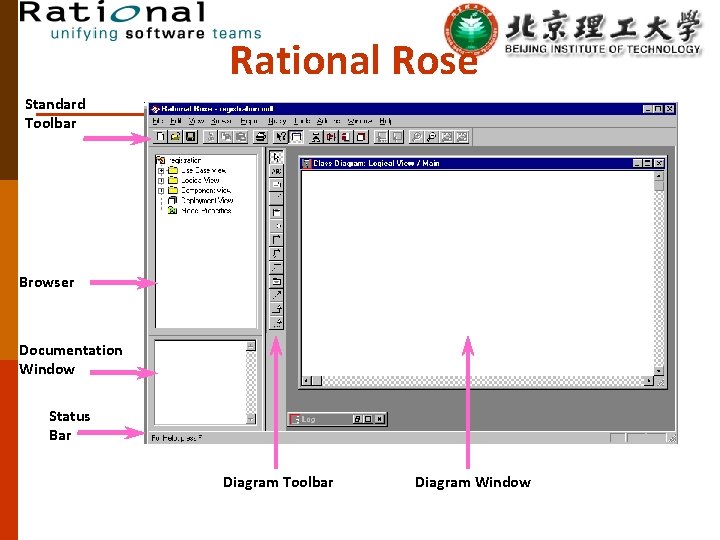720x540 pixels.
Task: Click the Undo Fit in Window icon
Action: [461, 137]
